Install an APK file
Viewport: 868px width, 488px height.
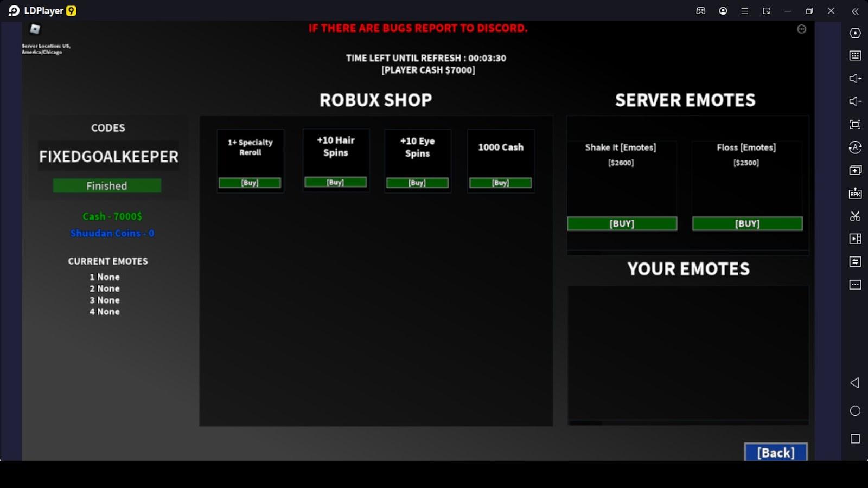[855, 193]
